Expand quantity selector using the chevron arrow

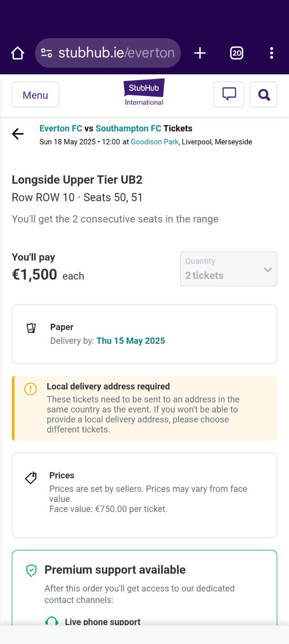point(268,269)
